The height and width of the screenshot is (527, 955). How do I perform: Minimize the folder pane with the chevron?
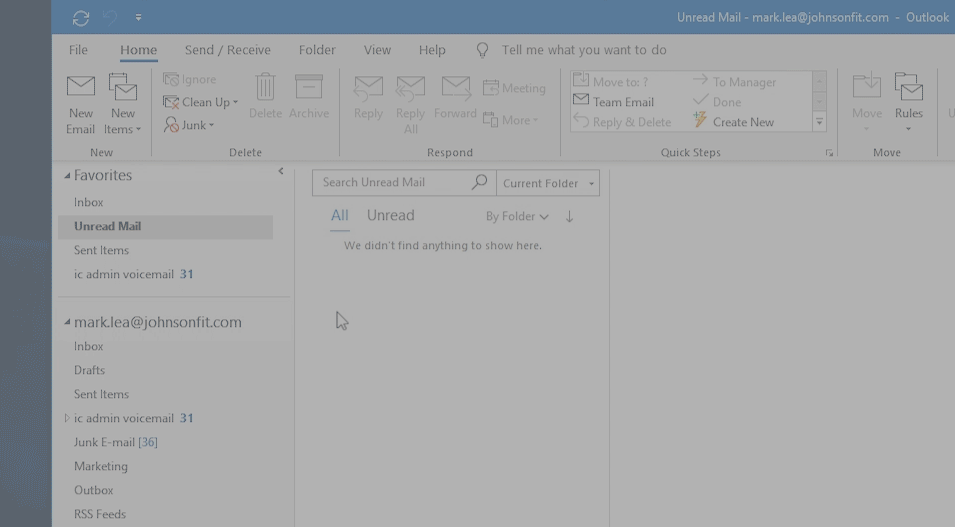click(x=281, y=171)
